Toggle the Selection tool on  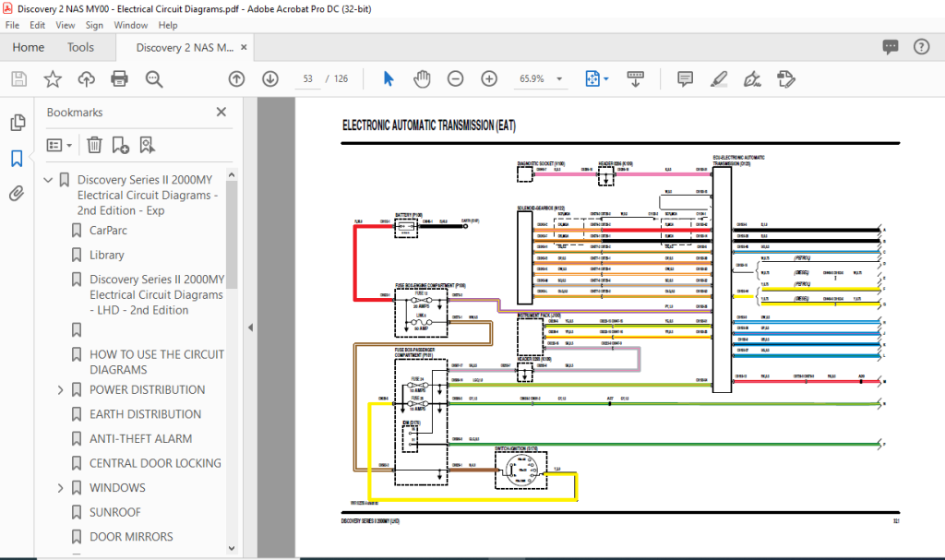pyautogui.click(x=388, y=78)
